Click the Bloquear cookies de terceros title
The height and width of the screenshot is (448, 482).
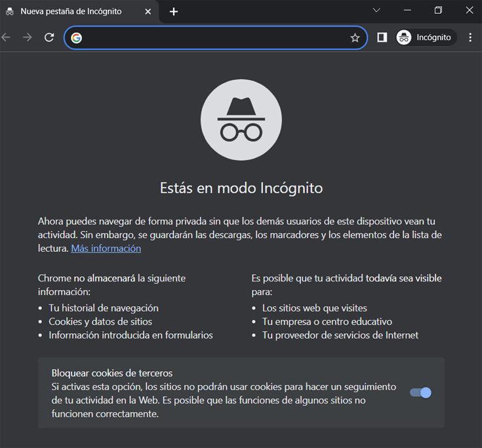[x=112, y=373]
